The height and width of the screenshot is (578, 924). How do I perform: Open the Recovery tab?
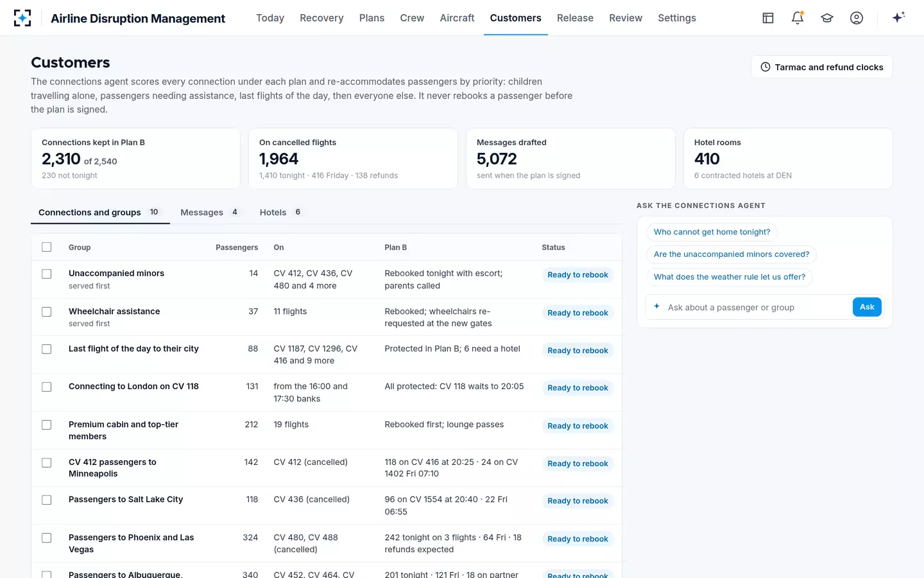321,18
